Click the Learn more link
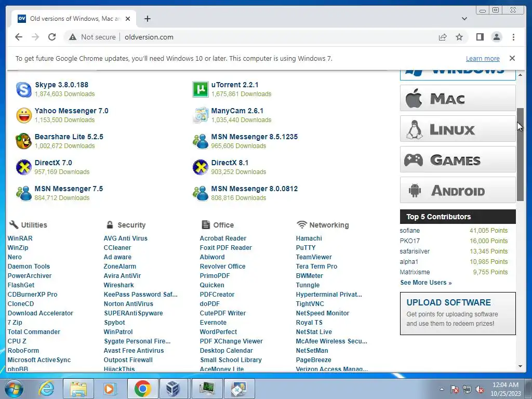 coord(483,58)
